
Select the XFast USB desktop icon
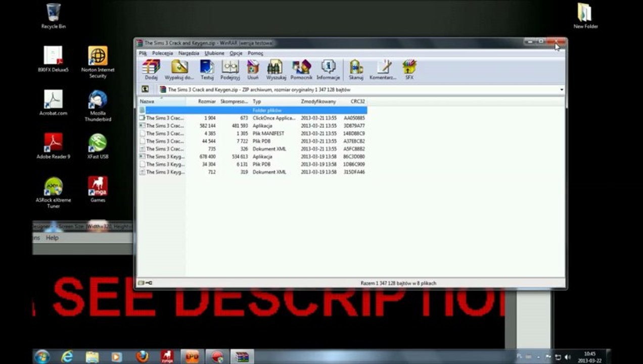point(98,146)
